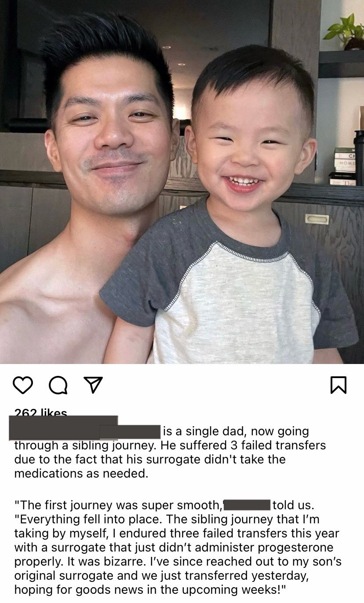Click the man's face in the photo
Screen dimensions: 364x603
click(x=113, y=141)
